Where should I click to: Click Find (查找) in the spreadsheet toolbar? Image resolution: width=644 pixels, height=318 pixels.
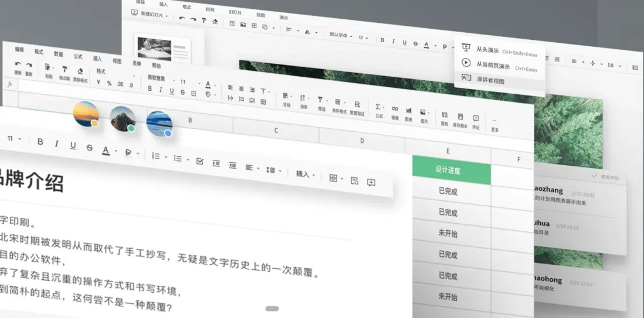pos(445,118)
